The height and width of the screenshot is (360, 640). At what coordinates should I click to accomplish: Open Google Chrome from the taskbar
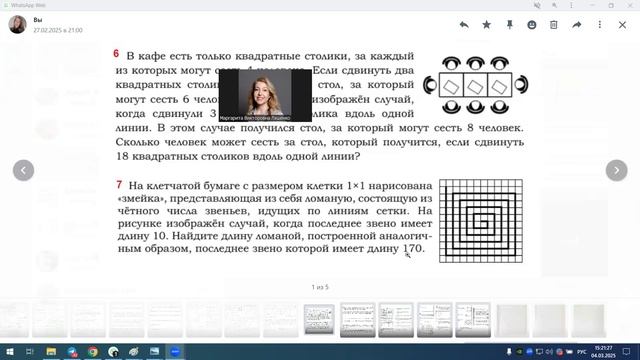coord(93,351)
